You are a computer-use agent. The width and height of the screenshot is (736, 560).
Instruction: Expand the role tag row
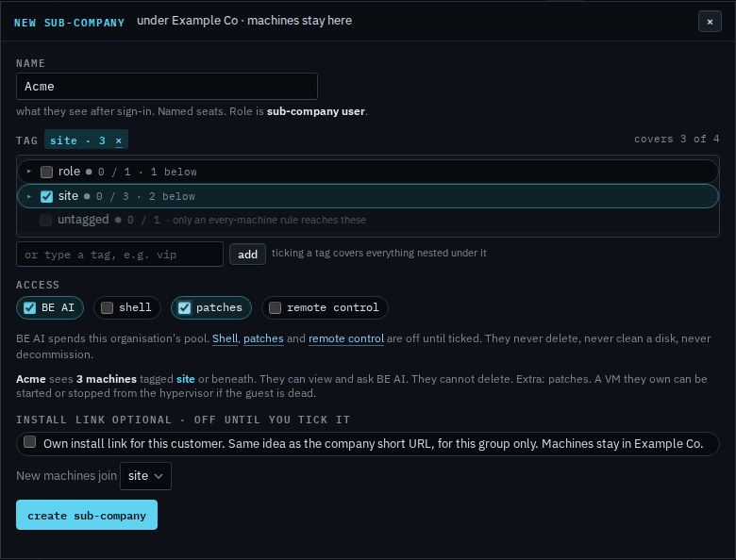(x=29, y=172)
